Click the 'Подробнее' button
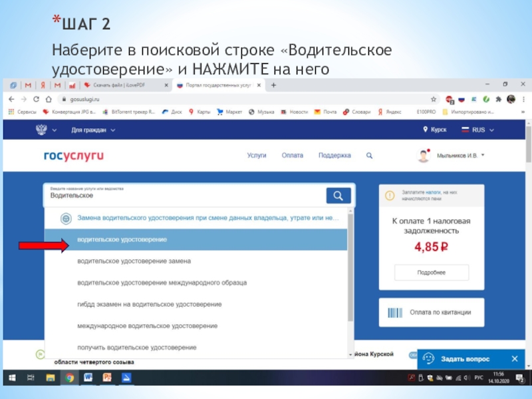This screenshot has height=399, width=532. [x=431, y=273]
